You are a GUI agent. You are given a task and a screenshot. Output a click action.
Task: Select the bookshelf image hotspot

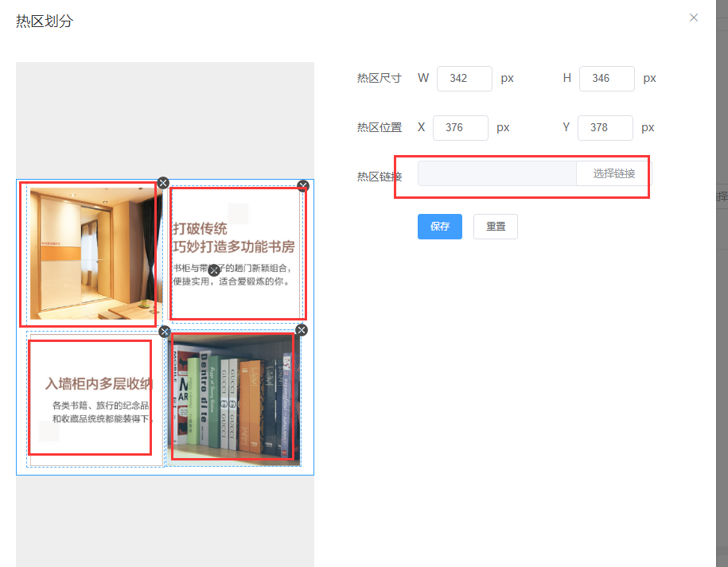[x=234, y=398]
